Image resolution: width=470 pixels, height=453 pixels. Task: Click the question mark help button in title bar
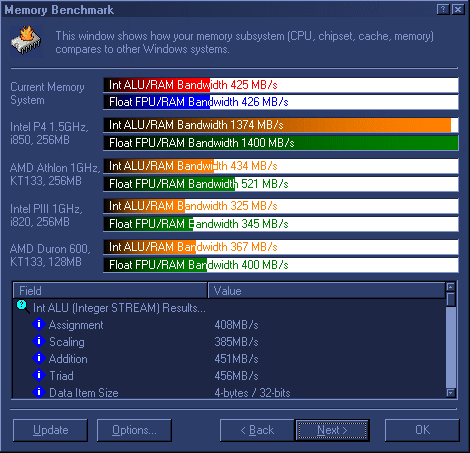pyautogui.click(x=443, y=10)
